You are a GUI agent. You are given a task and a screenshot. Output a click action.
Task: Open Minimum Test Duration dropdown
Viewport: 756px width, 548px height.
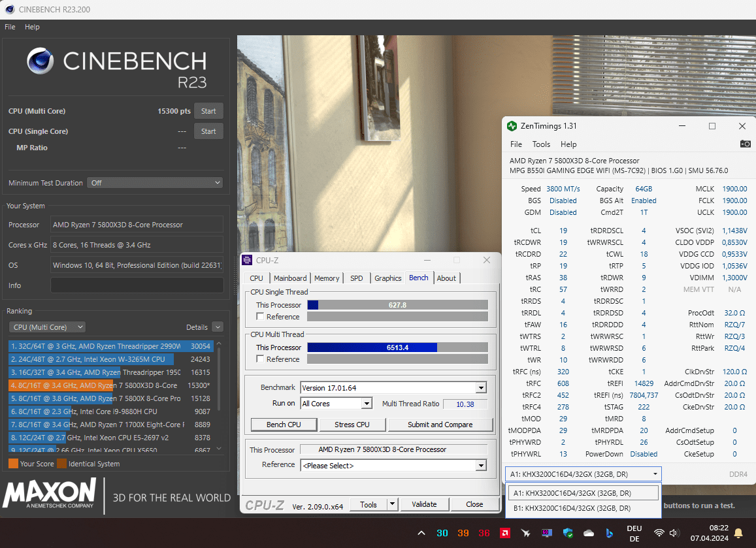point(154,183)
